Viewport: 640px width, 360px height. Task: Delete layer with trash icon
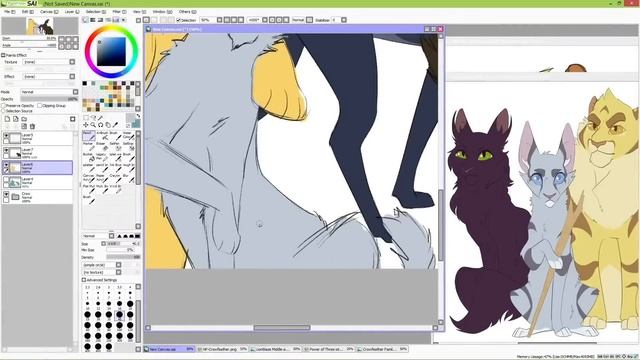(x=32, y=127)
